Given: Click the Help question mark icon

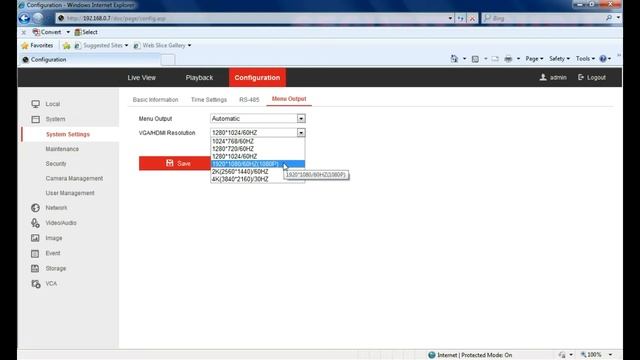Looking at the screenshot, I should click(603, 59).
